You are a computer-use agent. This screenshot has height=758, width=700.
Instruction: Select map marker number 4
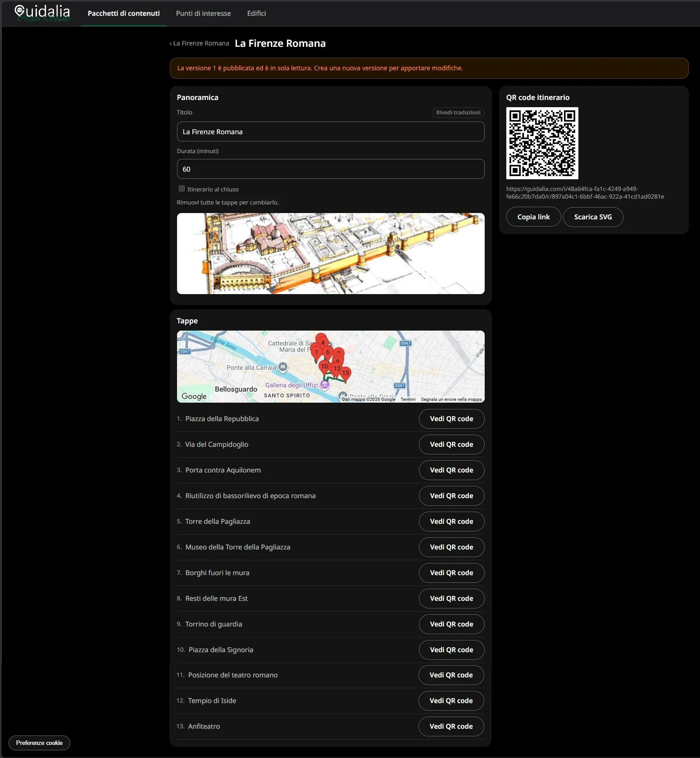click(323, 343)
